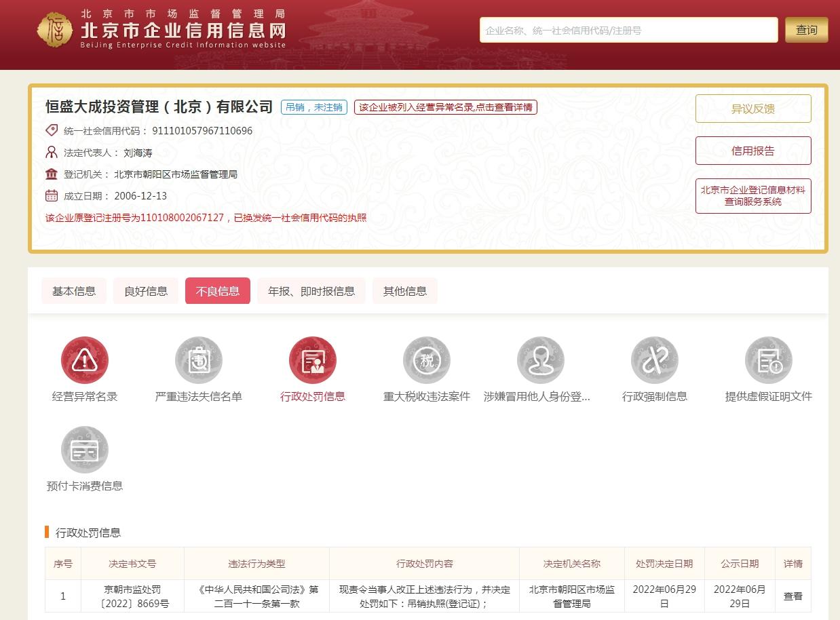Click establishment date 2006-12-13

coord(140,196)
